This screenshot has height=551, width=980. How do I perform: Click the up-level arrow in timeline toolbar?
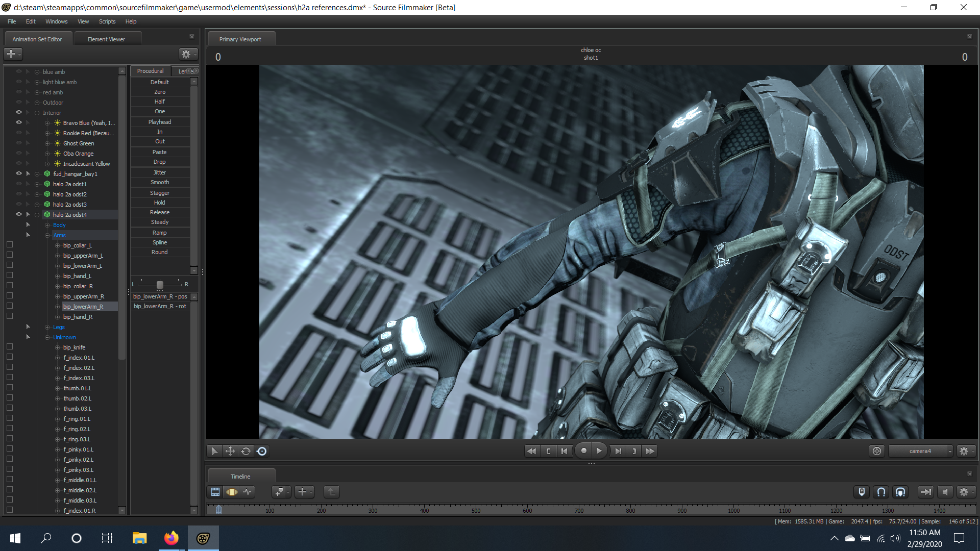click(x=331, y=492)
